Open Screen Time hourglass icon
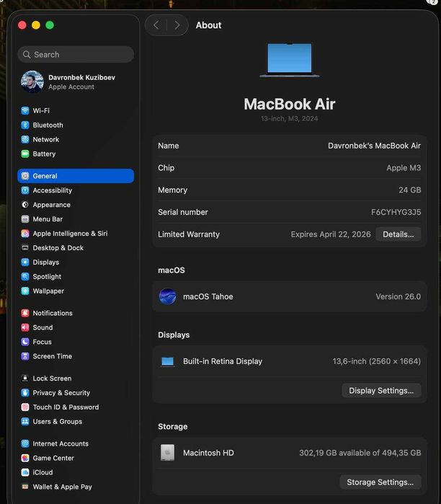 pos(25,356)
